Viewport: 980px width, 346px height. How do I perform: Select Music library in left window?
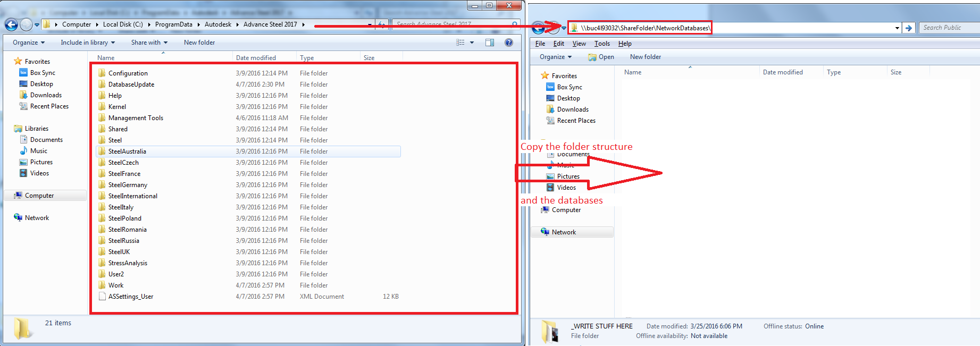39,151
